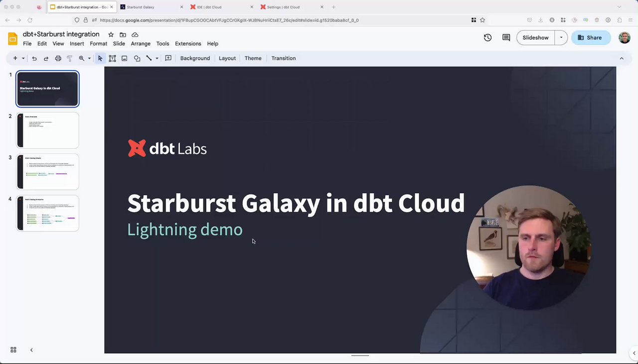Open the Slide menu
Screen dimensions: 638x364
(119, 44)
